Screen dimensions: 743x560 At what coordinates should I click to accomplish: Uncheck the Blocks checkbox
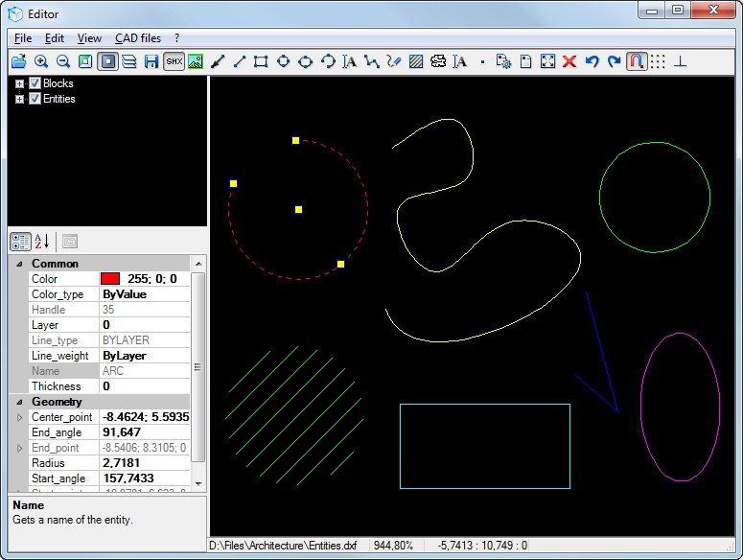35,83
